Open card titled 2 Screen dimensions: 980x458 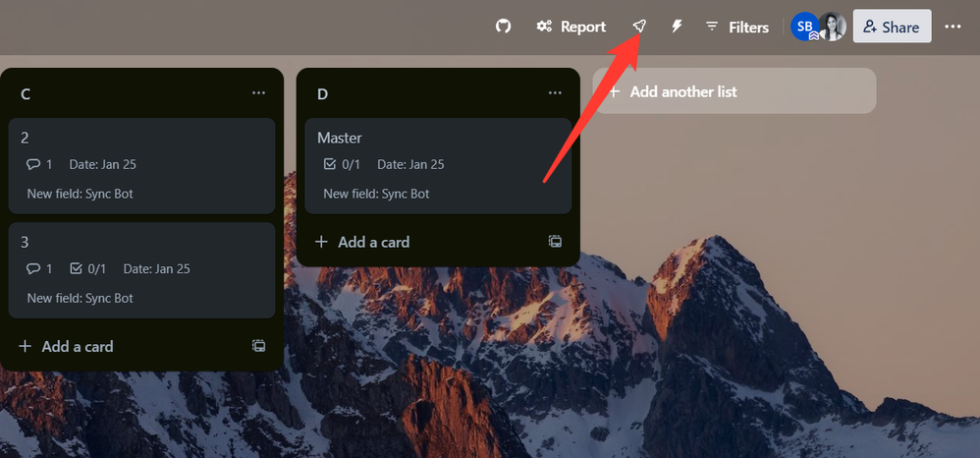pyautogui.click(x=141, y=166)
